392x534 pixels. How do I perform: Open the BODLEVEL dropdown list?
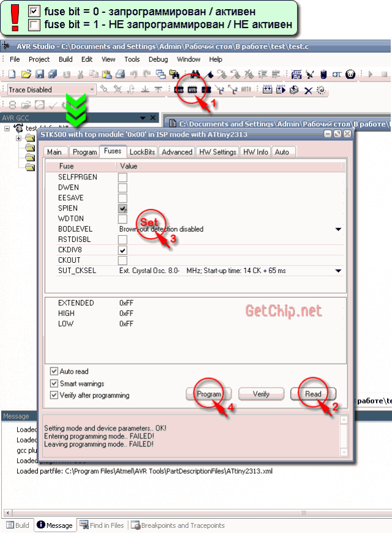pyautogui.click(x=337, y=229)
